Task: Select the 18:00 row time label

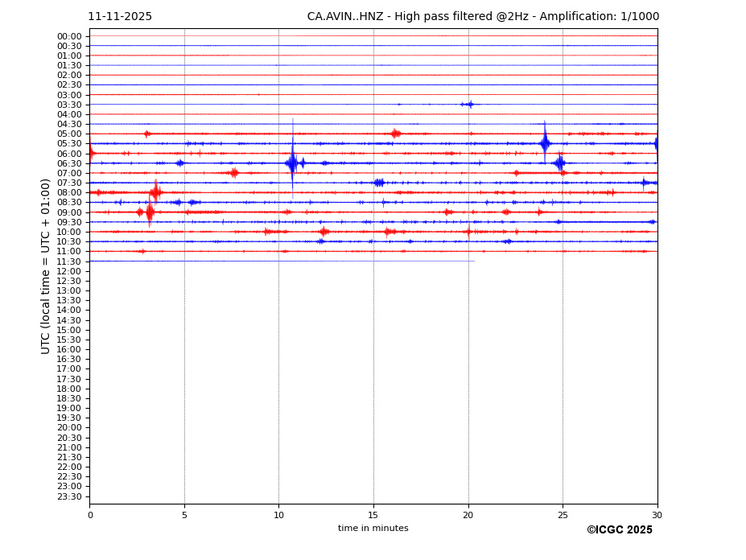Action: (69, 389)
